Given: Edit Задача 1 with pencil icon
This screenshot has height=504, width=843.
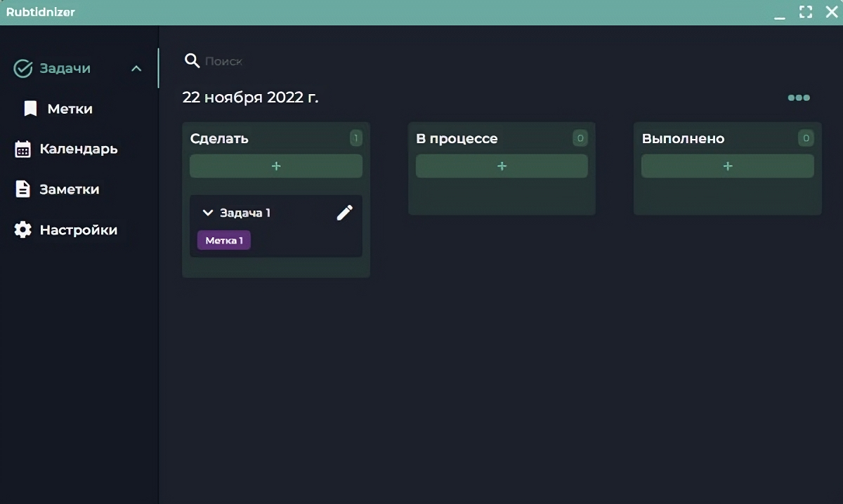Looking at the screenshot, I should [345, 213].
